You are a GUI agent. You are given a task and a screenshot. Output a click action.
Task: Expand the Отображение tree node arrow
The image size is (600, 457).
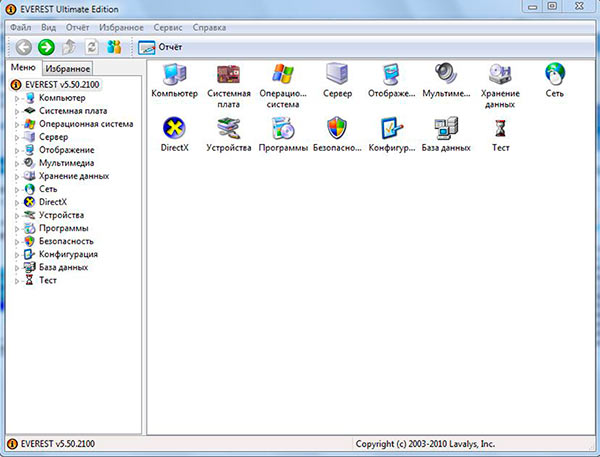(x=17, y=150)
